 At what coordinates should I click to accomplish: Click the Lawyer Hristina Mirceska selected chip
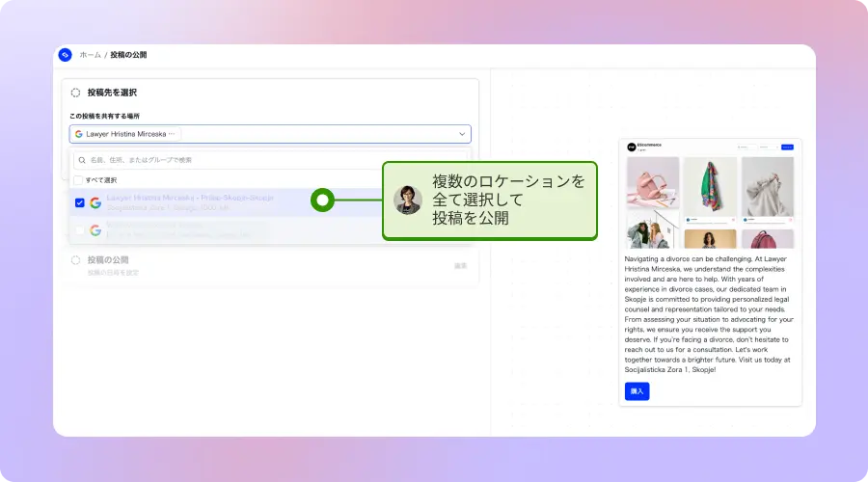coord(126,134)
